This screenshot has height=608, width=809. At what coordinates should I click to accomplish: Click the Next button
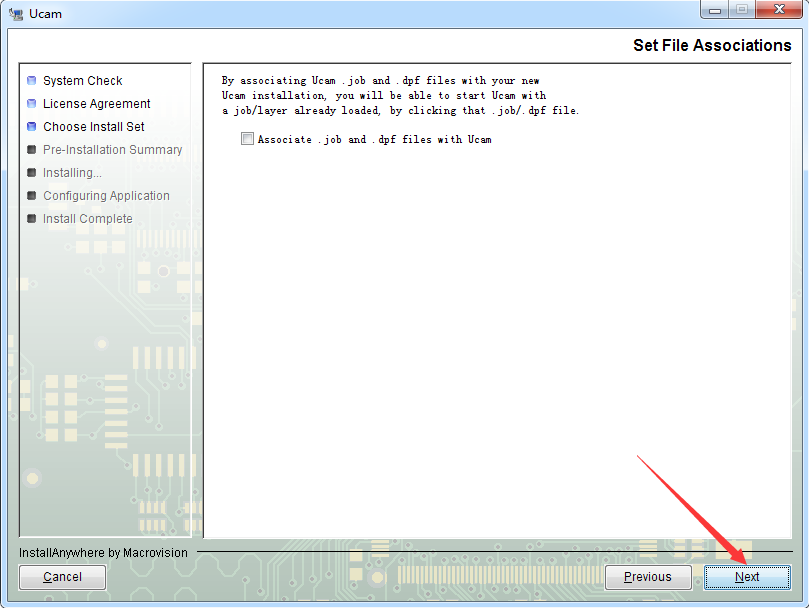click(747, 577)
